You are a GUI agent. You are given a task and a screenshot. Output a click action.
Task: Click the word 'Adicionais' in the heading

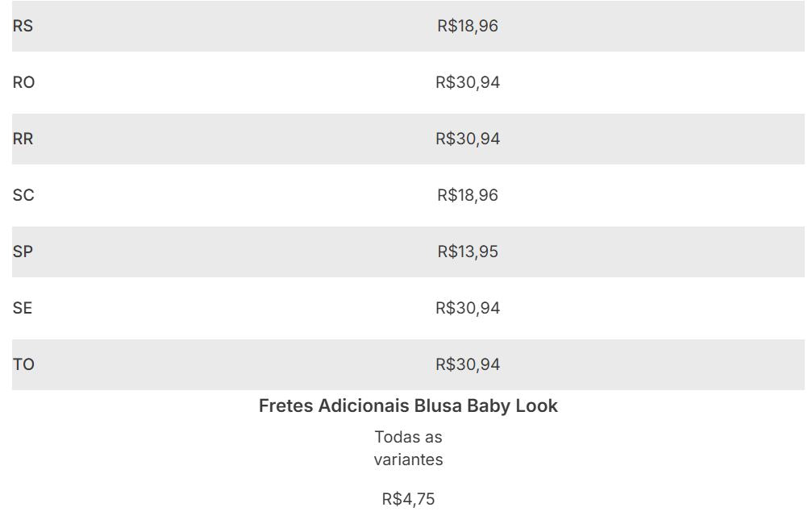click(364, 405)
